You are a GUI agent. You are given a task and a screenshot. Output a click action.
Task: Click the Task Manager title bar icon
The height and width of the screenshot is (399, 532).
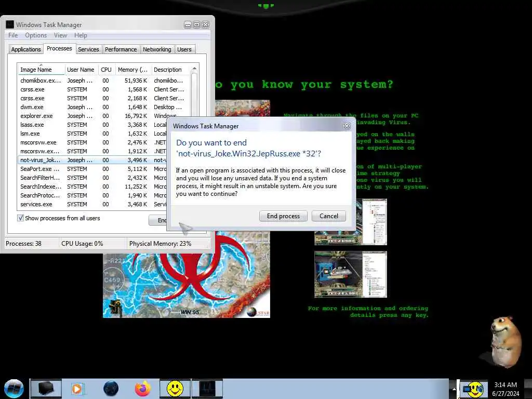[x=10, y=24]
